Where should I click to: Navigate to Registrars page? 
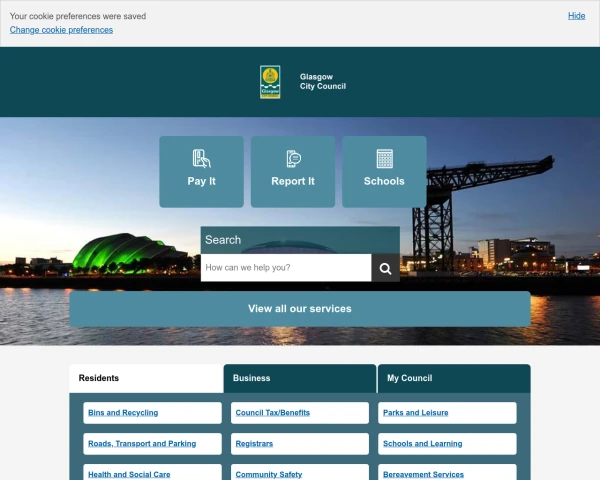point(254,443)
